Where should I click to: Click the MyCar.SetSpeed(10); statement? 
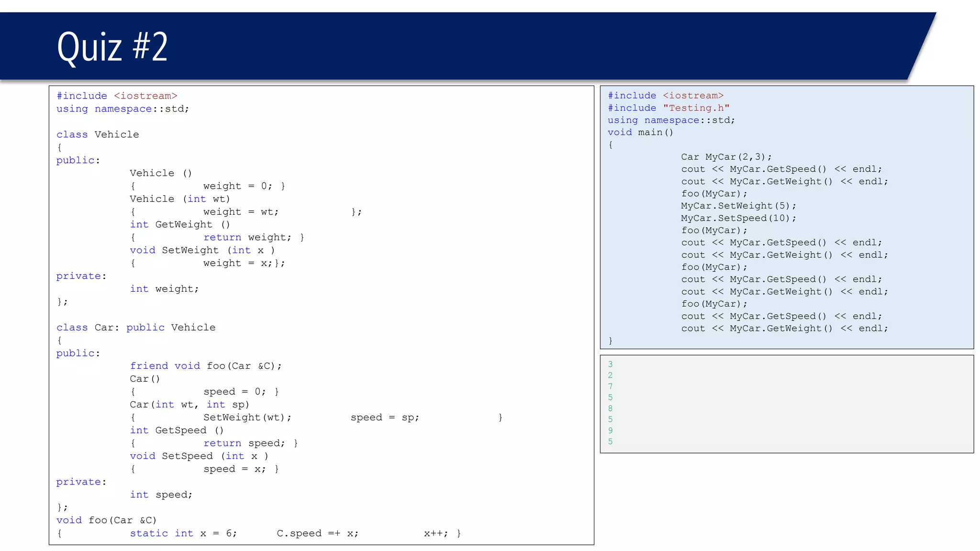(738, 218)
